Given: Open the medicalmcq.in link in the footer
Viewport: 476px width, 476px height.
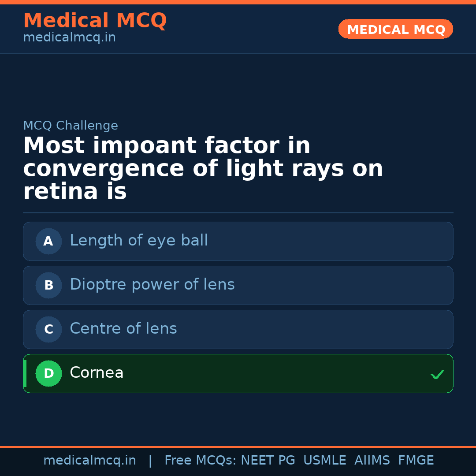Looking at the screenshot, I should [x=89, y=461].
